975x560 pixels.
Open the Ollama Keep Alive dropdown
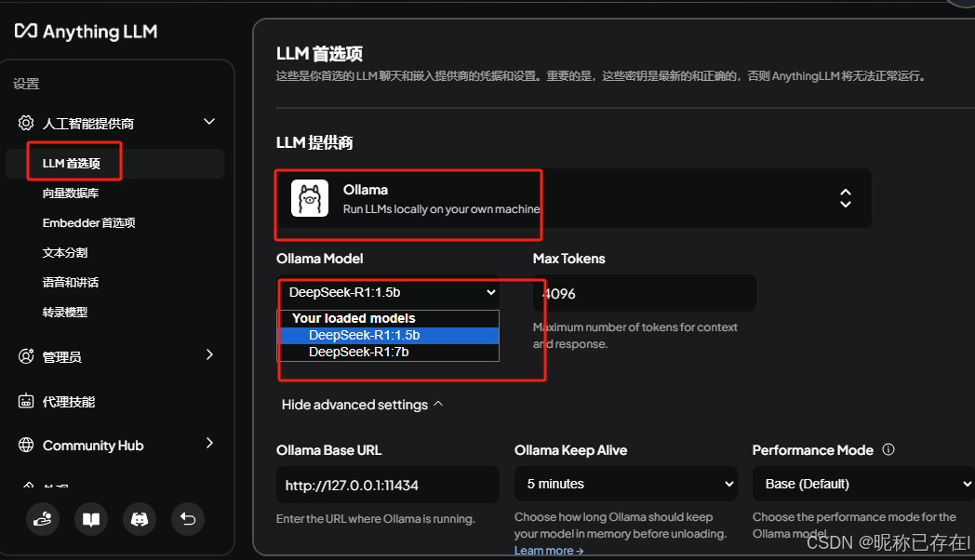[625, 484]
